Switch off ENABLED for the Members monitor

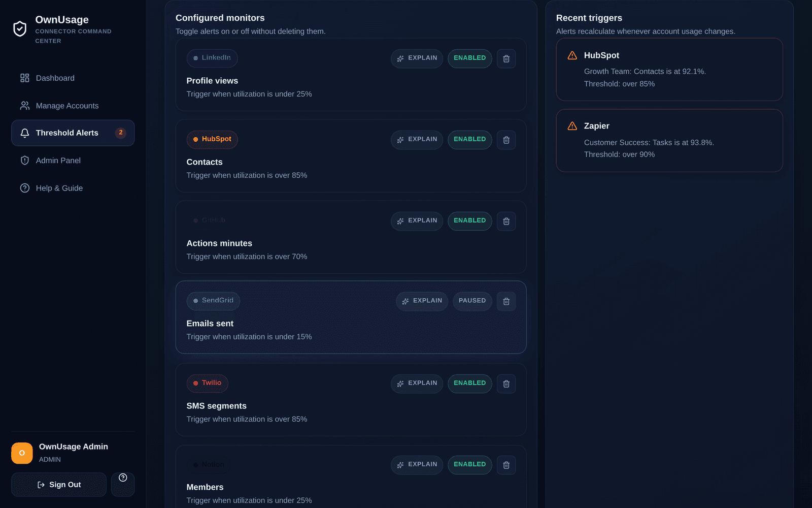[469, 465]
